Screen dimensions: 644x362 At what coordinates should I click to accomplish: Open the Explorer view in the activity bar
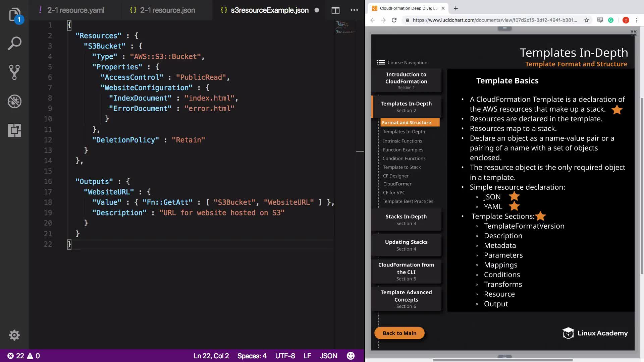pyautogui.click(x=14, y=15)
